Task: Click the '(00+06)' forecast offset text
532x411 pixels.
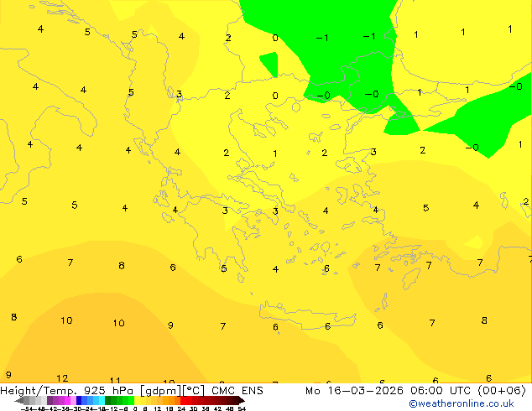Action: [502, 391]
